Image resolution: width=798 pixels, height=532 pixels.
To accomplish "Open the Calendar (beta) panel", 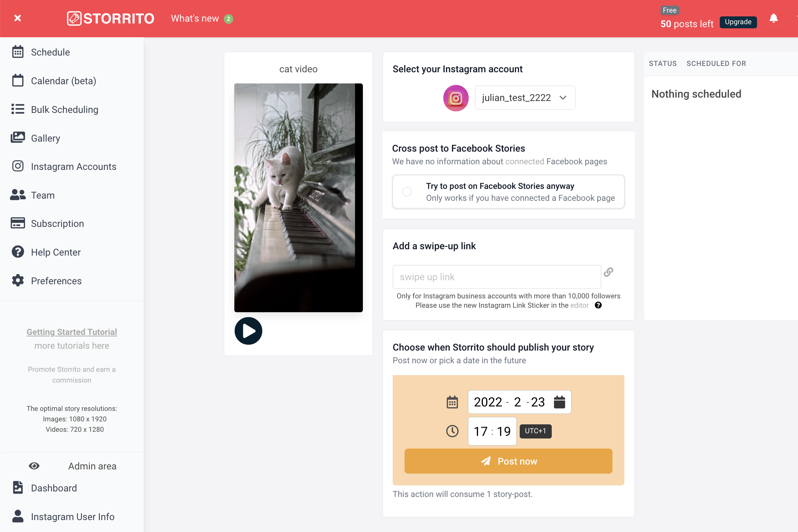I will point(64,81).
